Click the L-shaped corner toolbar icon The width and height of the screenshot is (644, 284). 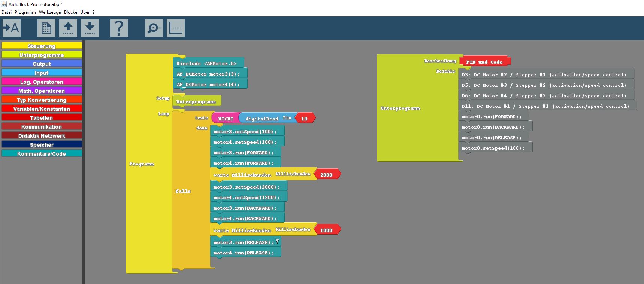click(x=175, y=28)
